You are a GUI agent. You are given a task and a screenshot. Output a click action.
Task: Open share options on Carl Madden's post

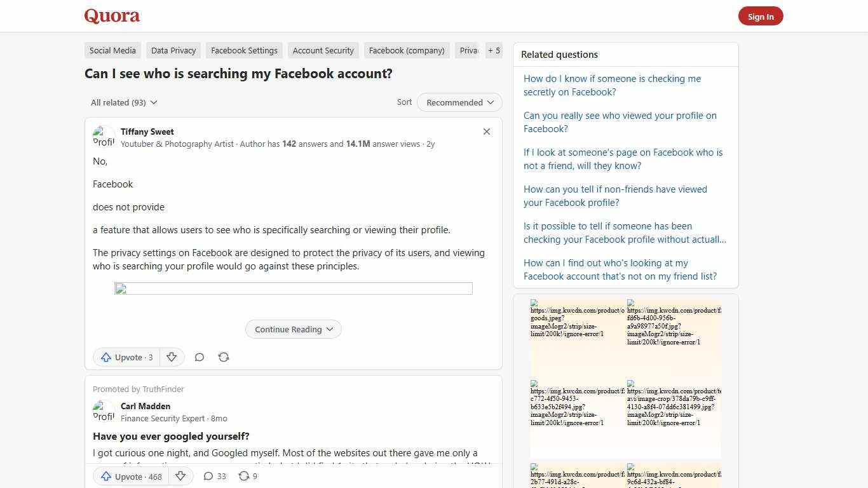[x=247, y=476]
